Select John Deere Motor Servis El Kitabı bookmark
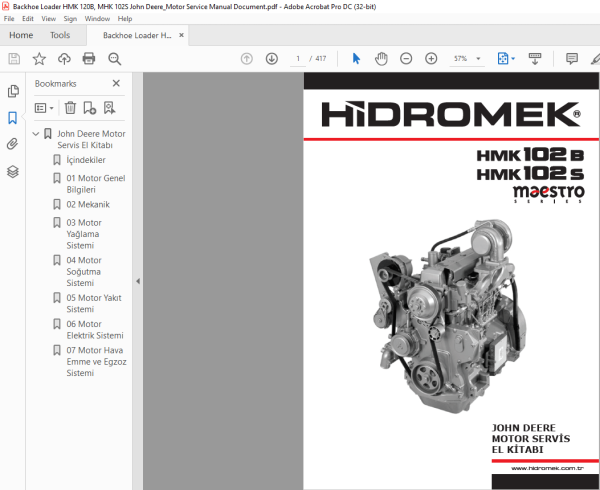Screen dimensions: 600x490 tap(91, 139)
